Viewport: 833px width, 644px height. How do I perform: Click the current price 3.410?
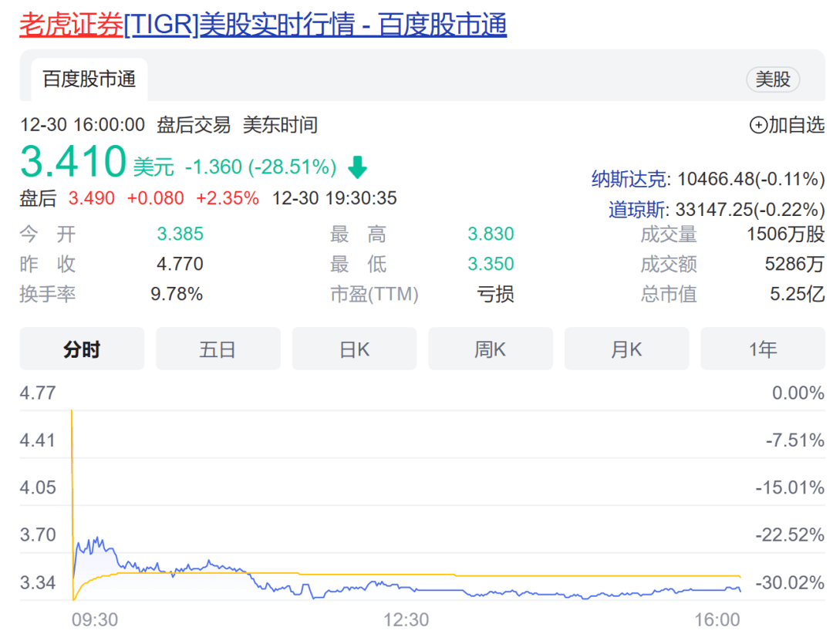click(73, 162)
